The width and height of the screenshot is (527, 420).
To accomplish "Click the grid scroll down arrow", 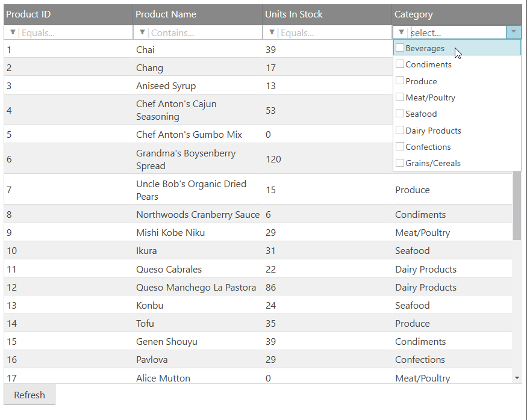I will click(517, 377).
